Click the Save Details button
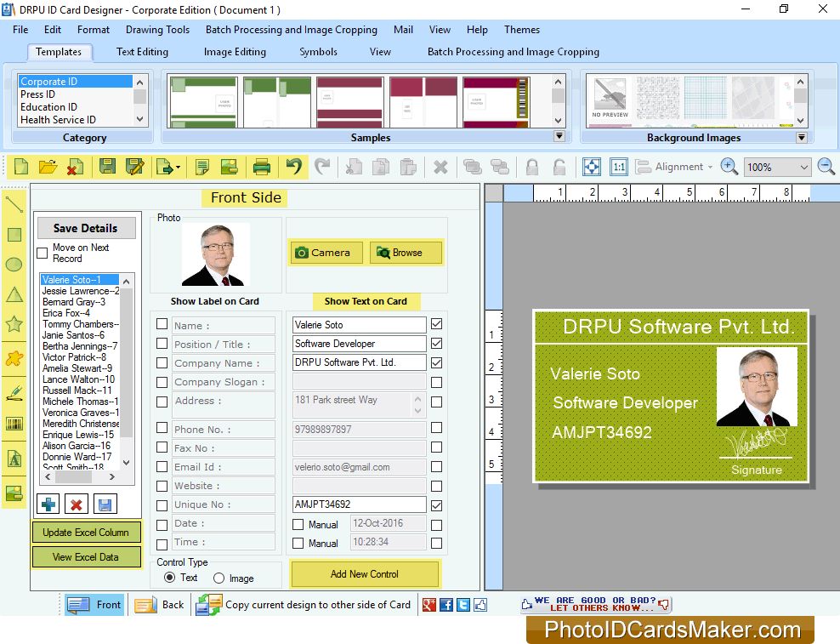Viewport: 840px width, 644px height. coord(86,228)
